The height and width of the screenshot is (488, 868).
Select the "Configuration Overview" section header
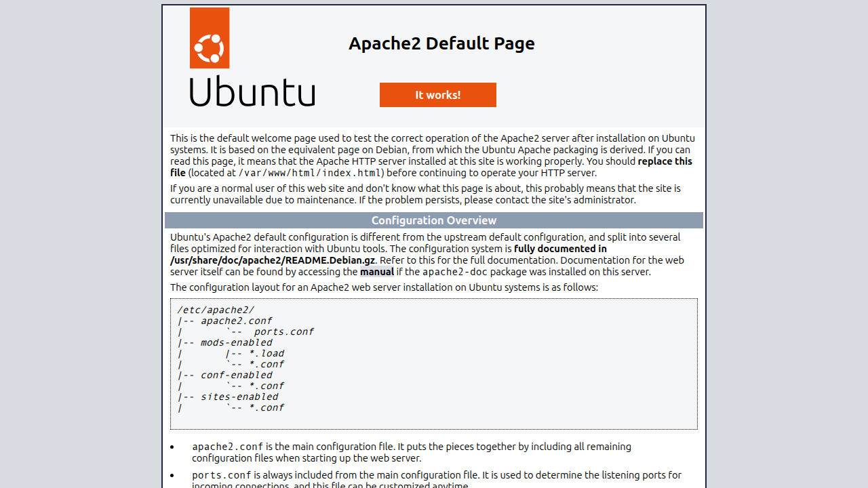tap(434, 220)
